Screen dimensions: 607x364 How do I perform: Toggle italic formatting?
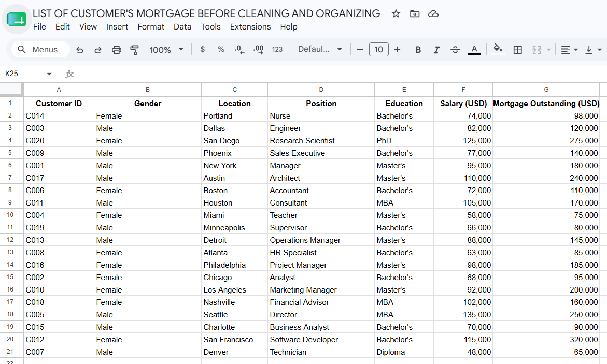(436, 50)
